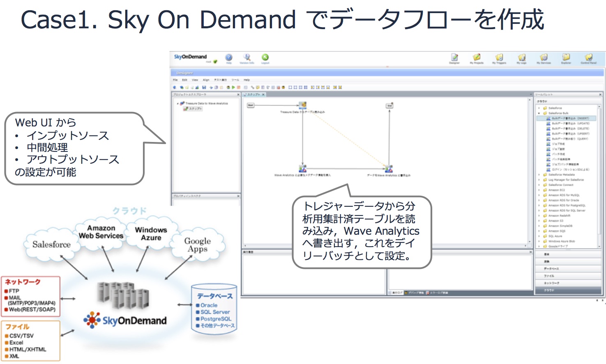
Task: Select the Start node on the canvas
Action: pos(250,105)
